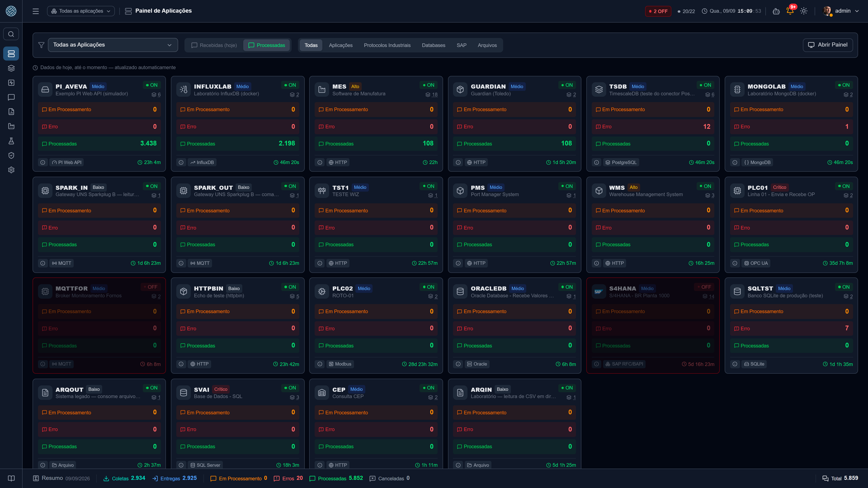This screenshot has width=868, height=488.
Task: Click ON status on MES card
Action: 428,85
